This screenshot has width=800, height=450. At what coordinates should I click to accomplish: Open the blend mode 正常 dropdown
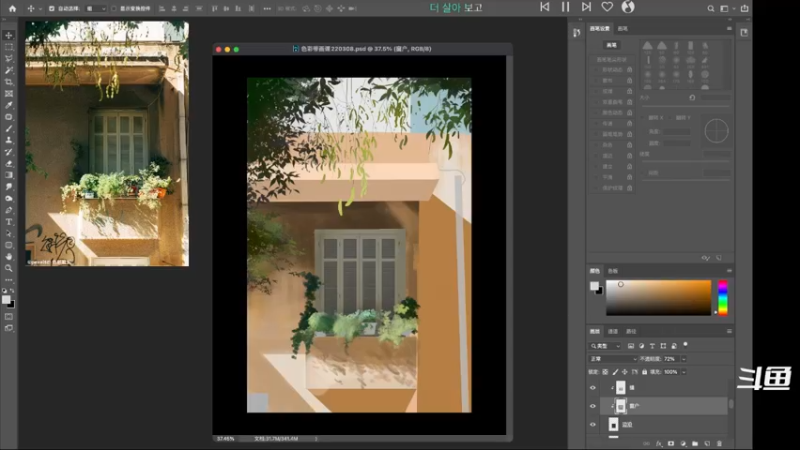(x=614, y=359)
